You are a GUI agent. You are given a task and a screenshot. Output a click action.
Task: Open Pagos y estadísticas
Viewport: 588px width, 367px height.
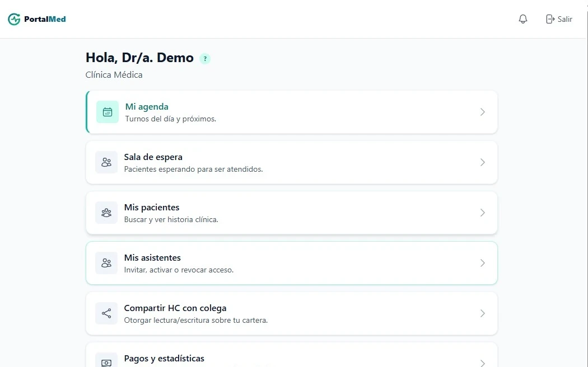[x=164, y=359]
